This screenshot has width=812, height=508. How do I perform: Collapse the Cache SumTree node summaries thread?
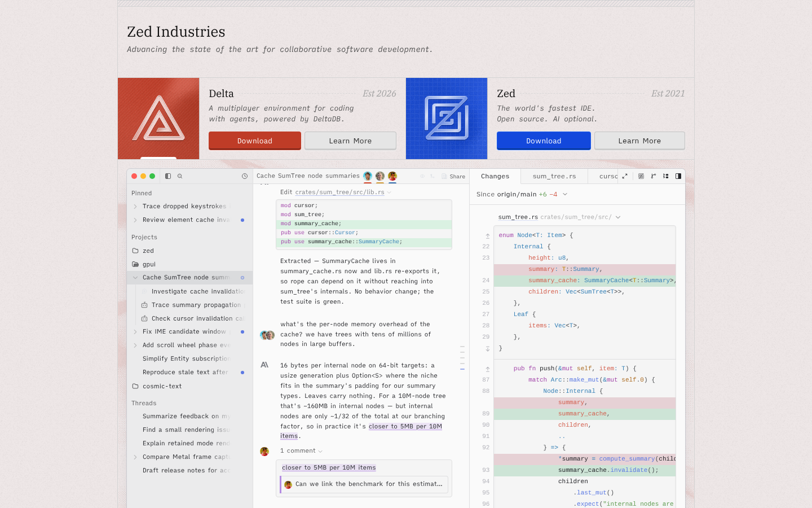135,278
